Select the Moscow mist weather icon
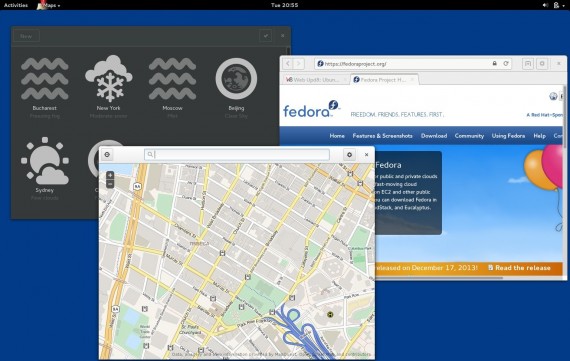Image resolution: width=570 pixels, height=361 pixels. tap(173, 79)
